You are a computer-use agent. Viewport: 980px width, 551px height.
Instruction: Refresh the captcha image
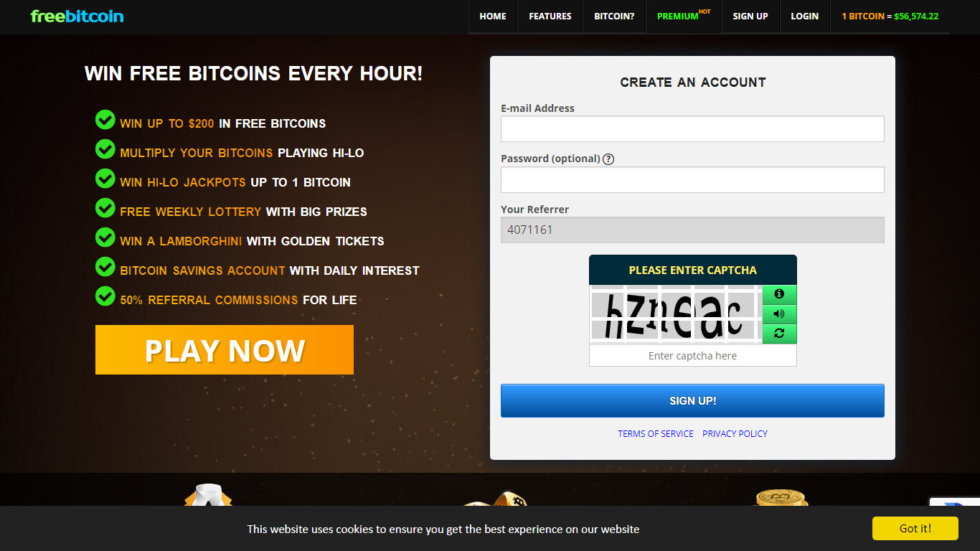tap(779, 334)
